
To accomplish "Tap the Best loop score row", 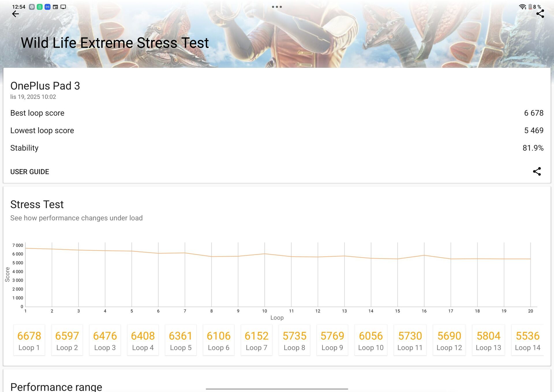I will coord(277,113).
